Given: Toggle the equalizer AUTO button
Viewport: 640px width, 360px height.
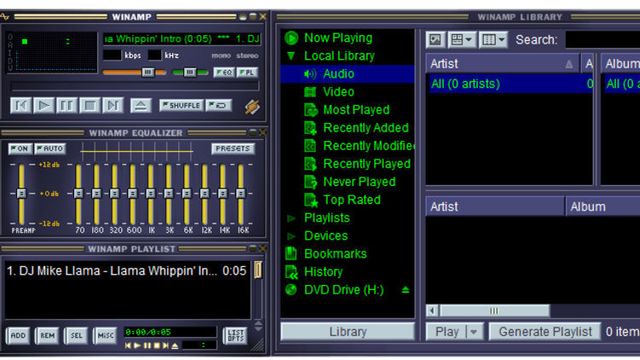Looking at the screenshot, I should (x=50, y=149).
